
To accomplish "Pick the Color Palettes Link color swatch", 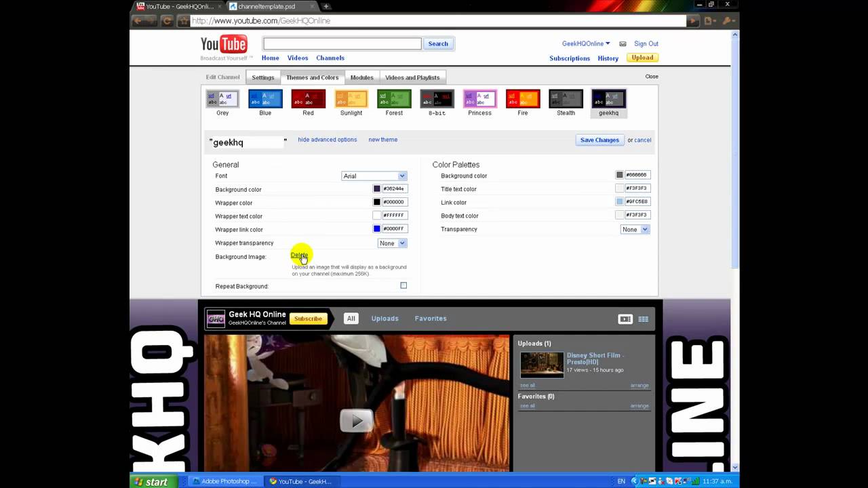I will [620, 202].
